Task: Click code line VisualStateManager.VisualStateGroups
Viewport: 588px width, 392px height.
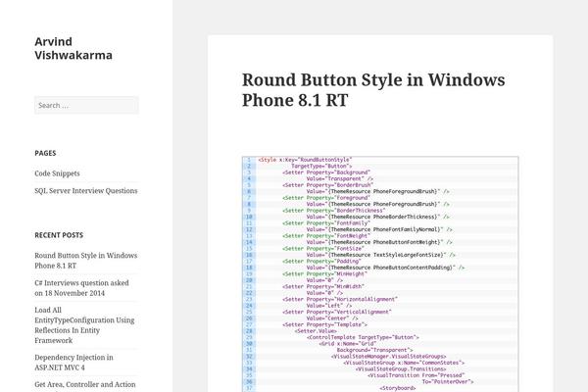Action: pos(388,357)
